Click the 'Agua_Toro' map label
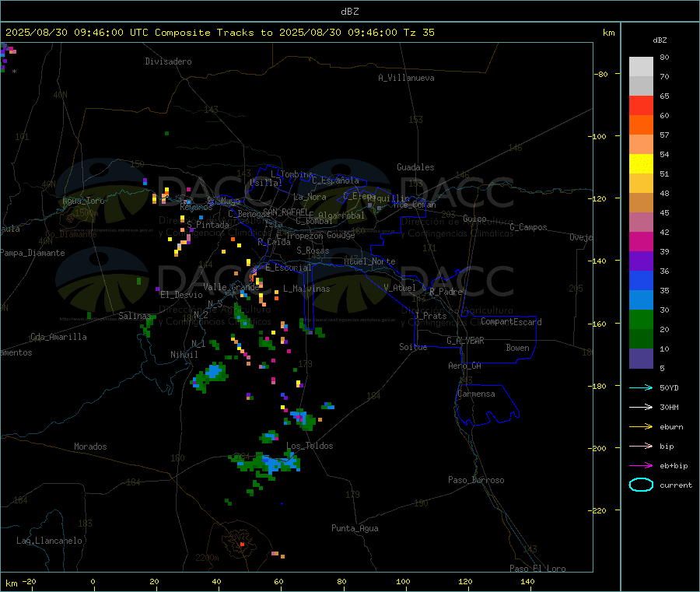The height and width of the screenshot is (592, 700). tap(83, 201)
